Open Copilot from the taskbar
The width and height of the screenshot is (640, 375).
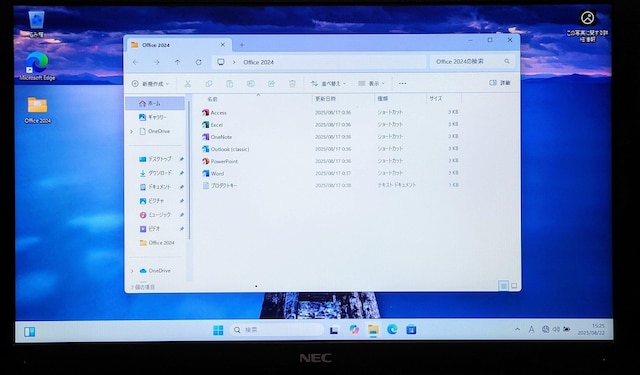coord(354,330)
